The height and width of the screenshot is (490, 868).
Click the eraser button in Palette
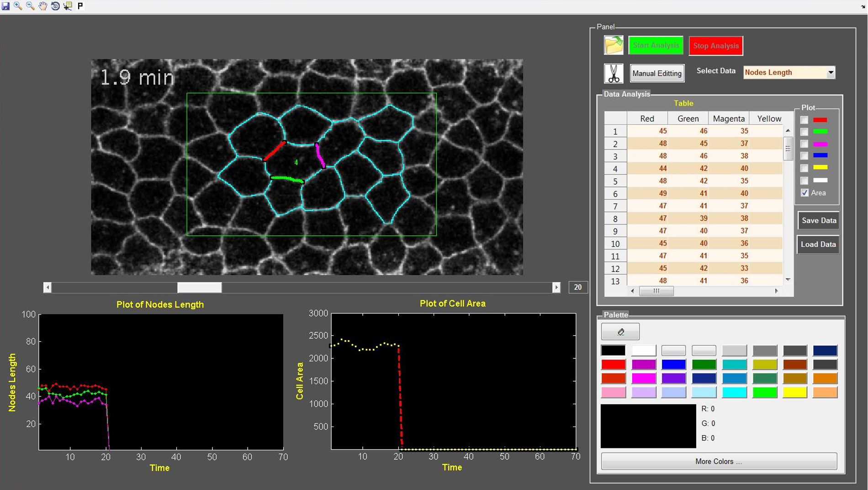pyautogui.click(x=620, y=332)
